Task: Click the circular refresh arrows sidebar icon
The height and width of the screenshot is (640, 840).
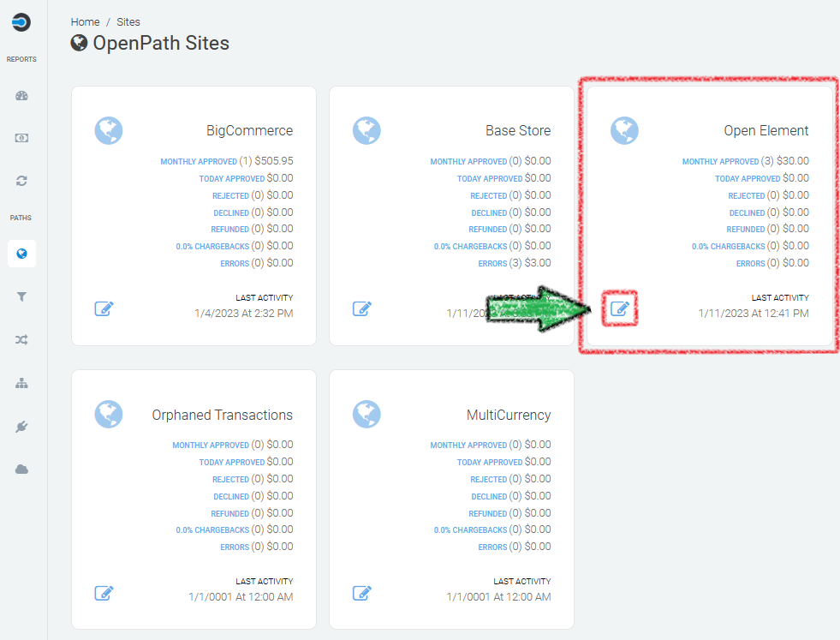Action: [22, 181]
